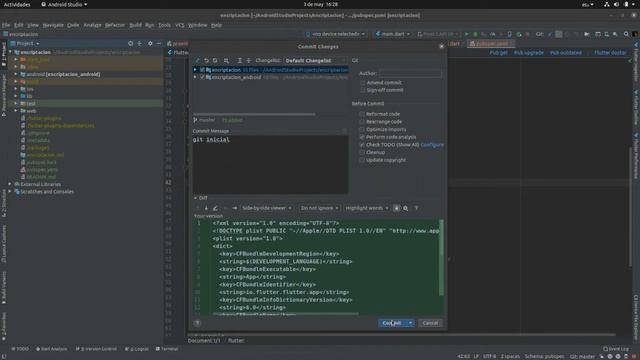The image size is (640, 360).
Task: Click Rollback icon in Commit Changes toolbar
Action: click(x=206, y=60)
